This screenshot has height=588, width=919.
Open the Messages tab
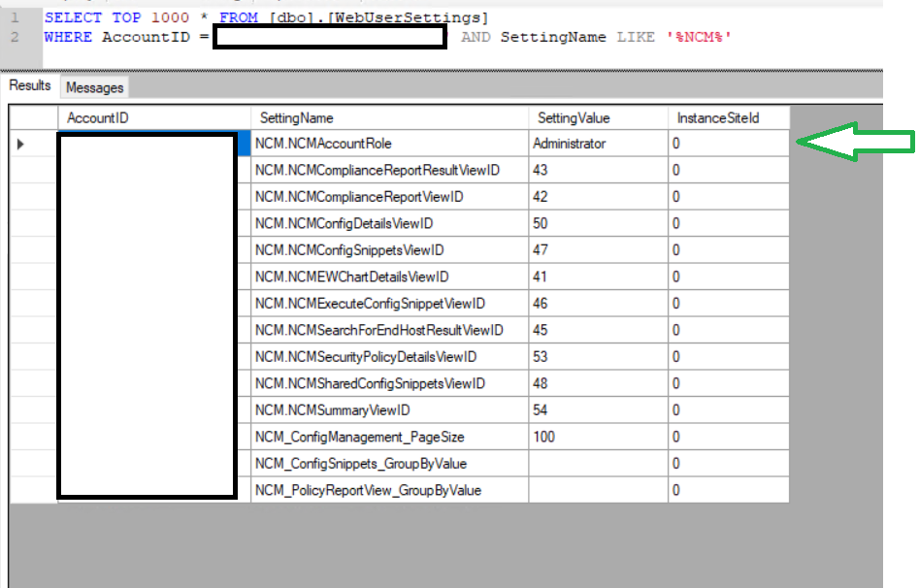click(94, 88)
